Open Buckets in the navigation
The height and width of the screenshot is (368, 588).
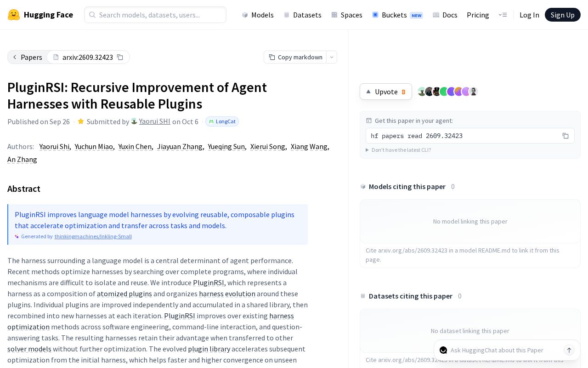point(397,15)
